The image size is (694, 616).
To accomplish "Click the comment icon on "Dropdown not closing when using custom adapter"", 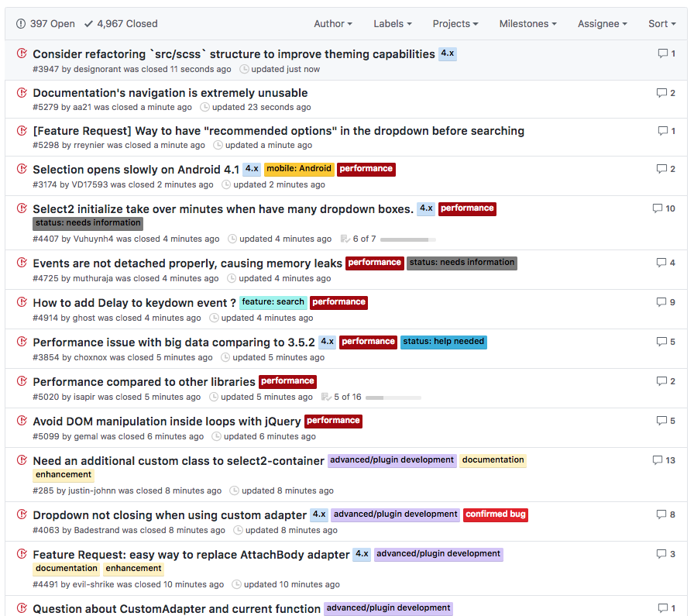I will (x=661, y=514).
